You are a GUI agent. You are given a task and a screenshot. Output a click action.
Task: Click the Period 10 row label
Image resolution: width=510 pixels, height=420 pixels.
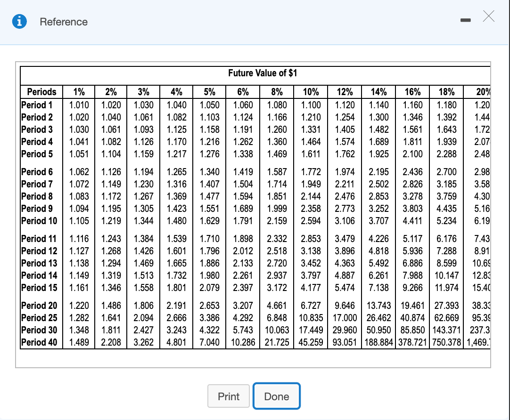[39, 221]
